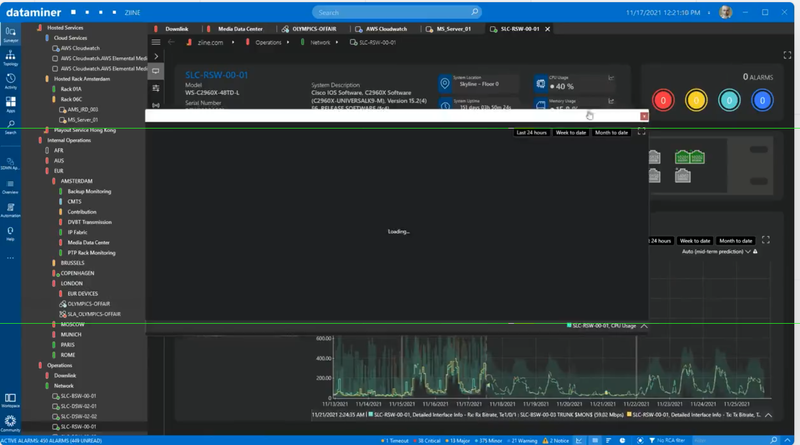Toggle fullscreen for the card view
Screen dimensions: 800x445
tap(787, 55)
